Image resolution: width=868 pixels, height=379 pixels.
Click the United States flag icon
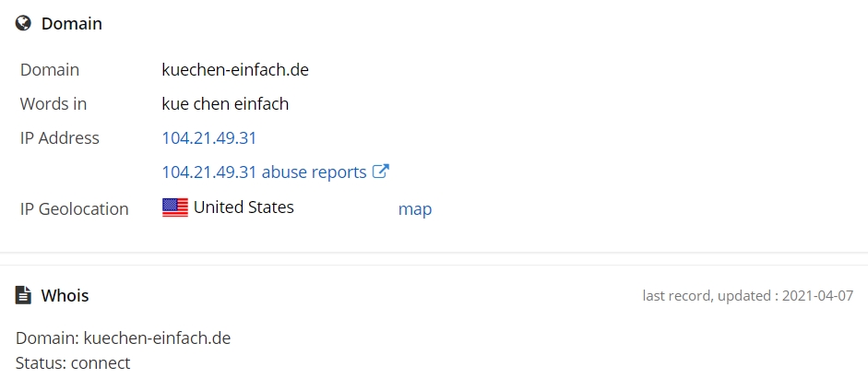175,207
